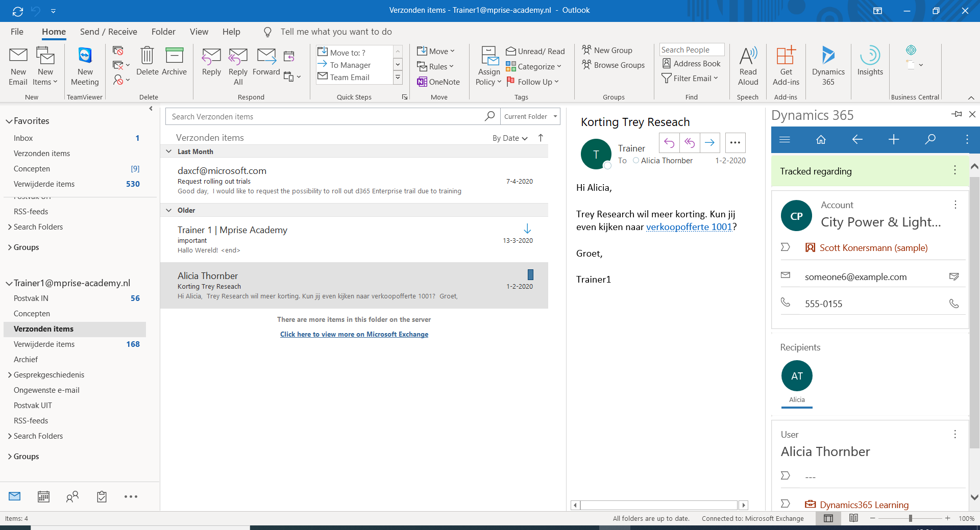Click link to view more on Microsoft Exchange
This screenshot has width=980, height=530.
pos(354,334)
